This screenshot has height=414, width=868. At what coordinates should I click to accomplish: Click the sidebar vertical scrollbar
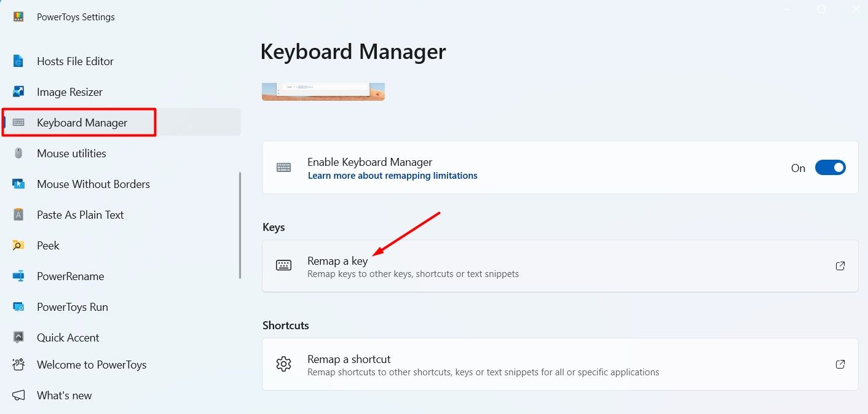tap(240, 225)
